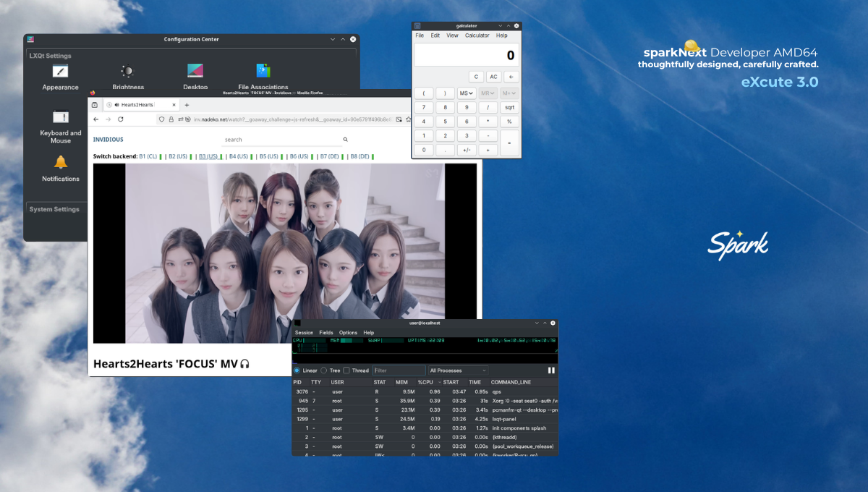Viewport: 868px width, 492px height.
Task: Select Linear view in qps
Action: (305, 370)
